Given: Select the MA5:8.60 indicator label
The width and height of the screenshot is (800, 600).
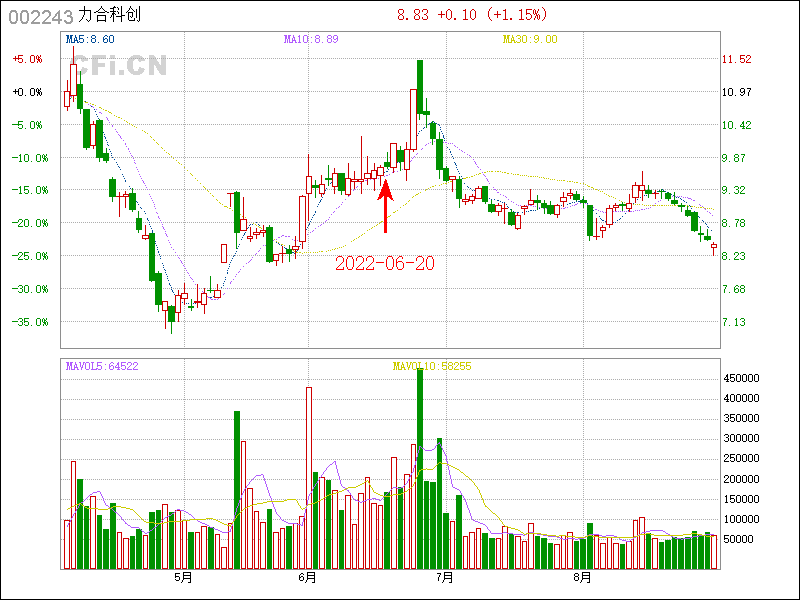Looking at the screenshot, I should [x=89, y=39].
